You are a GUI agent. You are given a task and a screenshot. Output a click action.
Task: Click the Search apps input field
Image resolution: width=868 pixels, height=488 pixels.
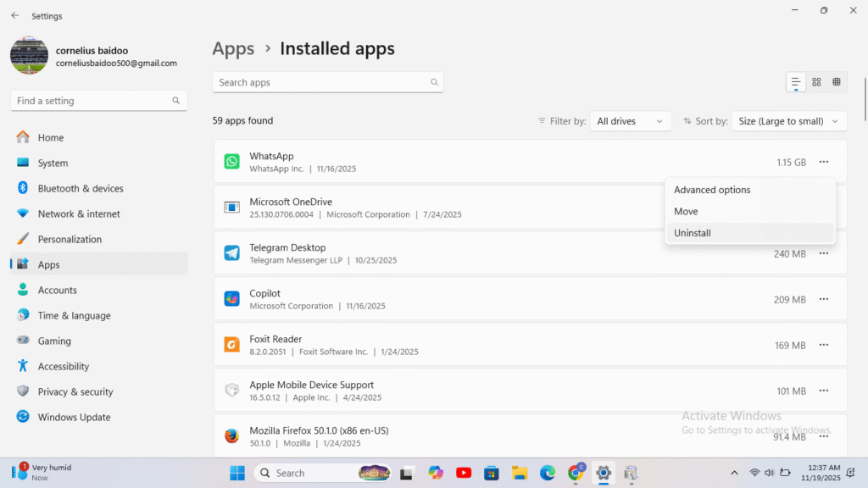coord(322,82)
